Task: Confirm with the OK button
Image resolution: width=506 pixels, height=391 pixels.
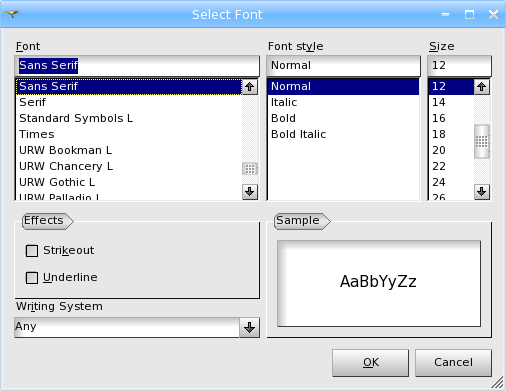Action: 370,363
